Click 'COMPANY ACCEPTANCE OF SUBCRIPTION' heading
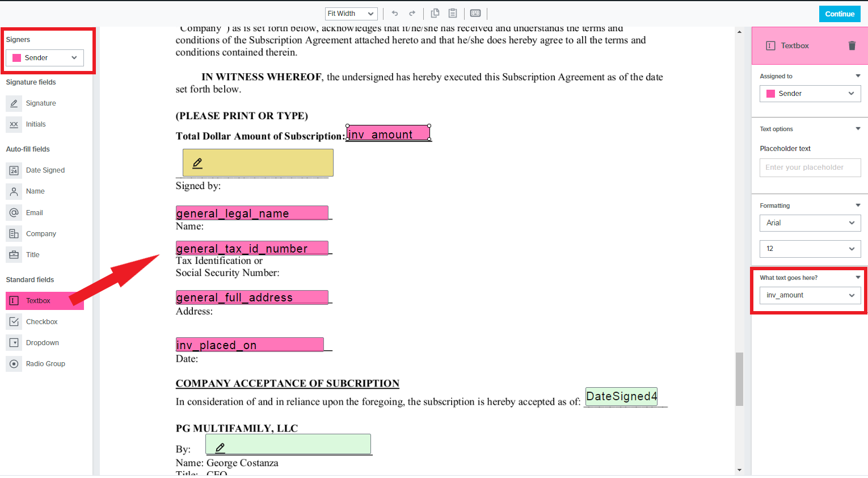868x478 pixels. [288, 383]
